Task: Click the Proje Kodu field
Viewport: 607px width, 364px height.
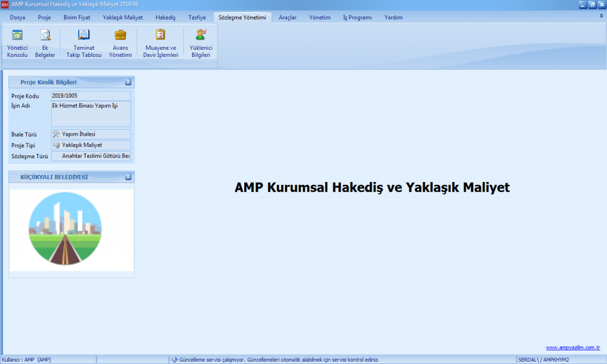Action: [91, 95]
